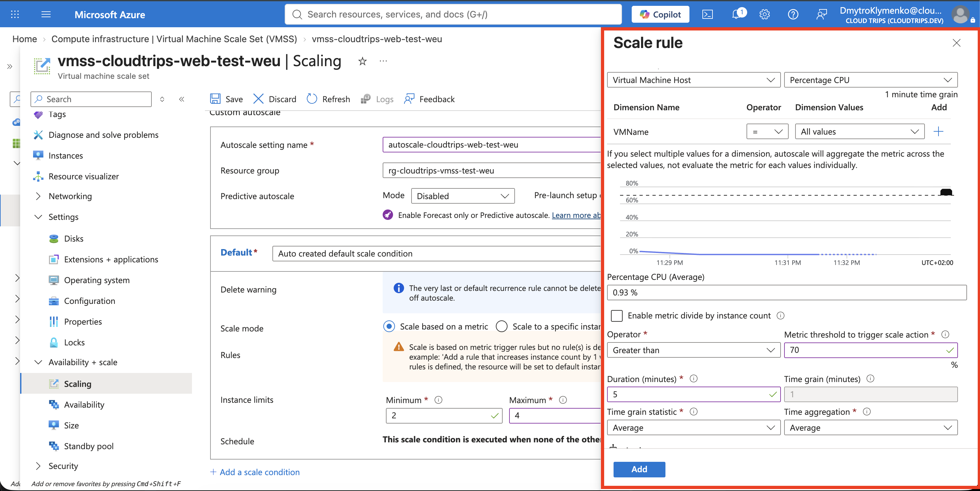This screenshot has width=980, height=491.
Task: Select Scale based on a metric radio
Action: pyautogui.click(x=389, y=326)
